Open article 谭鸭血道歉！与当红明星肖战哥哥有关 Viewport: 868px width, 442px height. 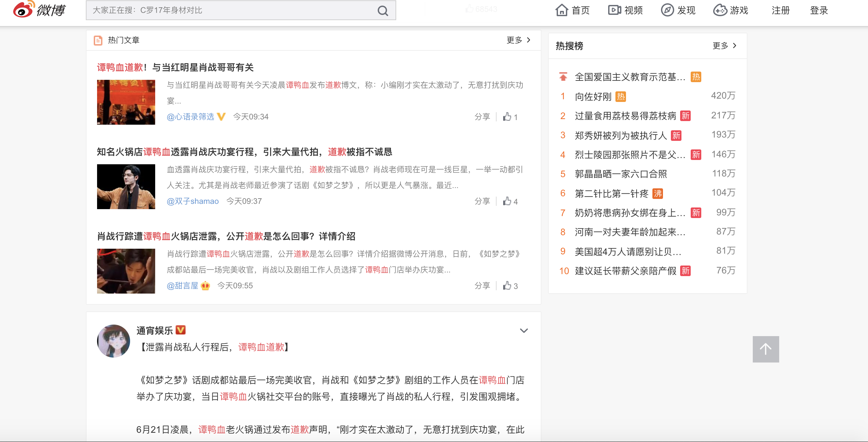(175, 67)
